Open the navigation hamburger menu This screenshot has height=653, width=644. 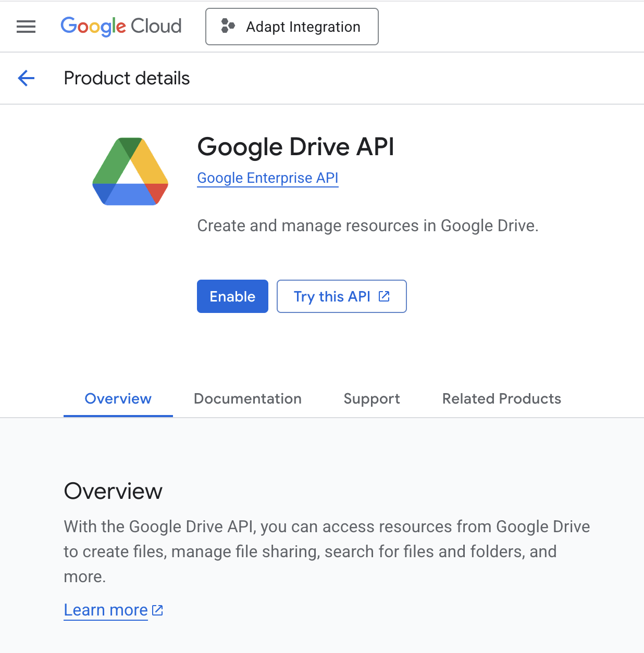[x=26, y=27]
